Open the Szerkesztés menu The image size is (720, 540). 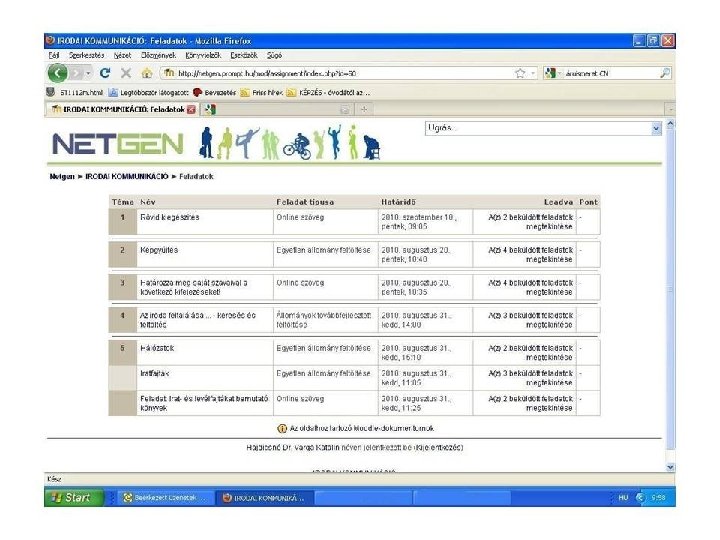pyautogui.click(x=86, y=55)
